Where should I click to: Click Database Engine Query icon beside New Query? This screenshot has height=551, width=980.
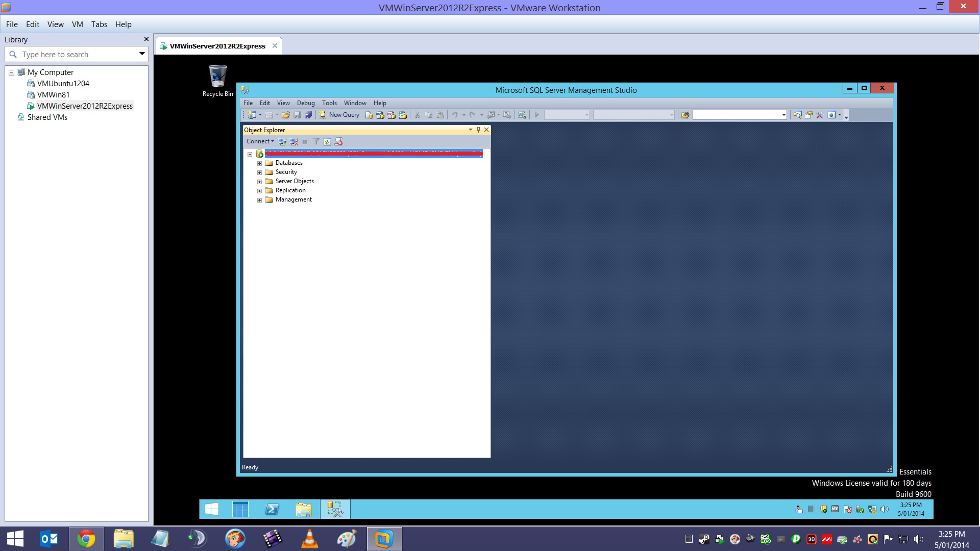point(369,115)
